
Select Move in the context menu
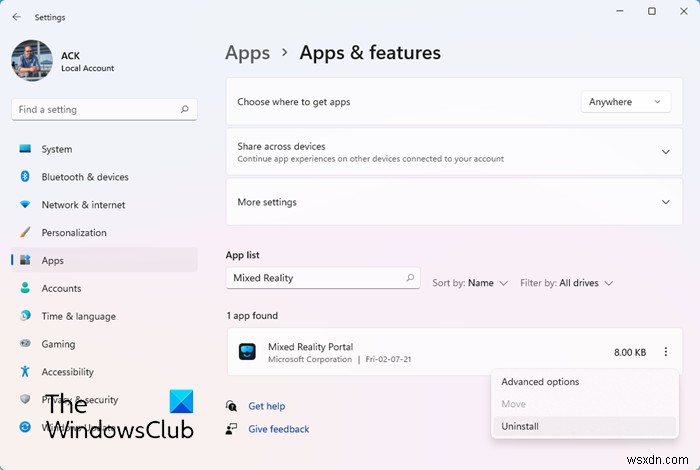pyautogui.click(x=585, y=404)
